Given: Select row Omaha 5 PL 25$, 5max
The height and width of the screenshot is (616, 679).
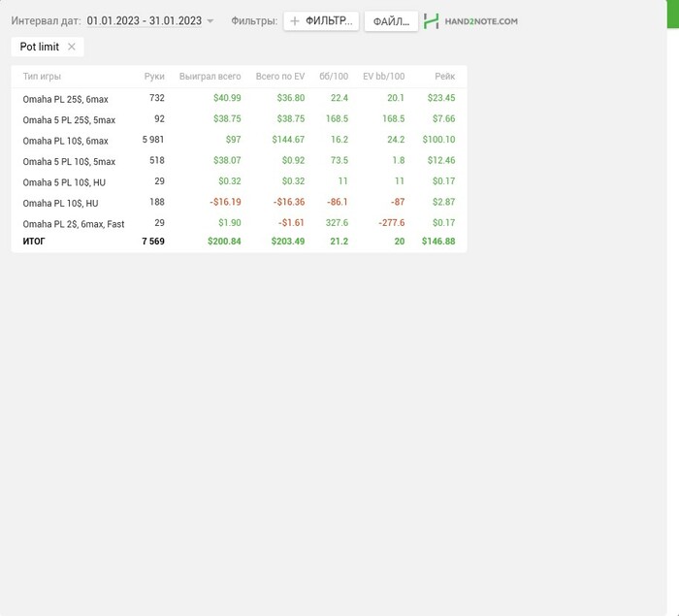Looking at the screenshot, I should (x=239, y=119).
